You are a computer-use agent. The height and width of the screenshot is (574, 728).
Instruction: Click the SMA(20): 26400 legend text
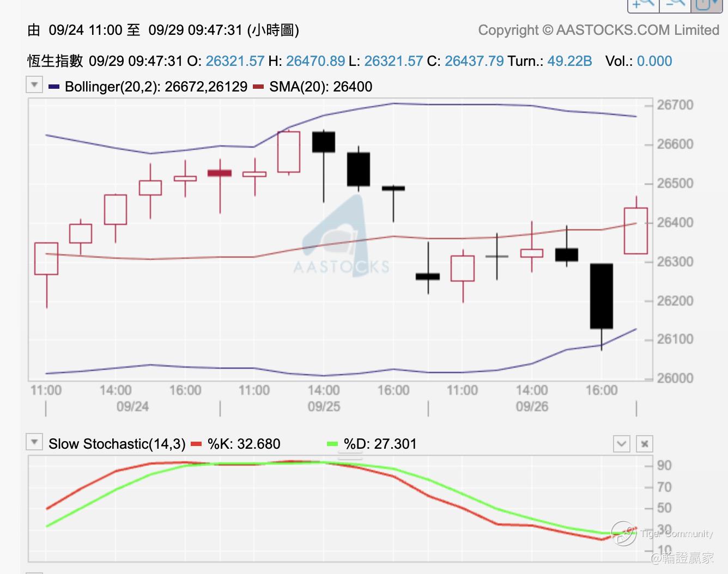[321, 87]
